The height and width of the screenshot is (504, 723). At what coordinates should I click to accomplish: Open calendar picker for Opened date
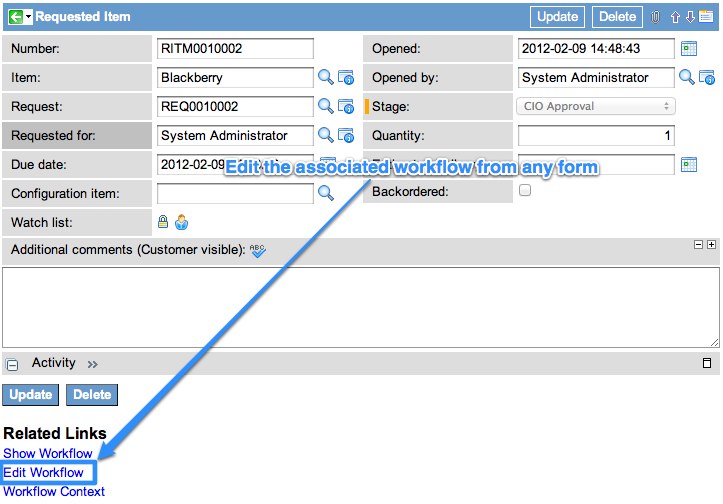point(688,48)
